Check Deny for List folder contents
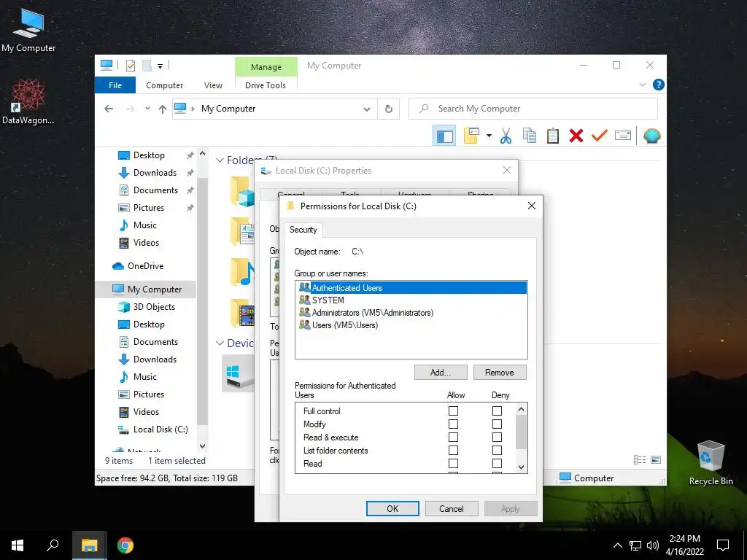This screenshot has width=747, height=560. point(497,450)
